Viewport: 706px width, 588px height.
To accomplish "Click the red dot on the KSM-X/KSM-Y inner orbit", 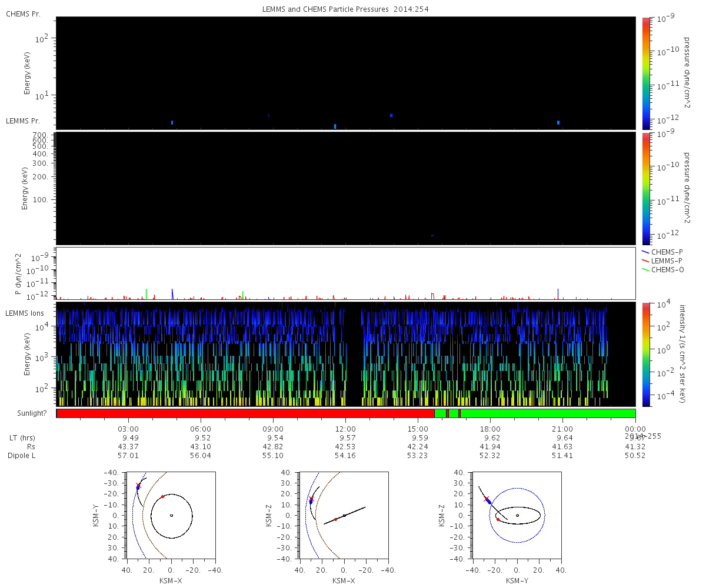I will click(162, 497).
